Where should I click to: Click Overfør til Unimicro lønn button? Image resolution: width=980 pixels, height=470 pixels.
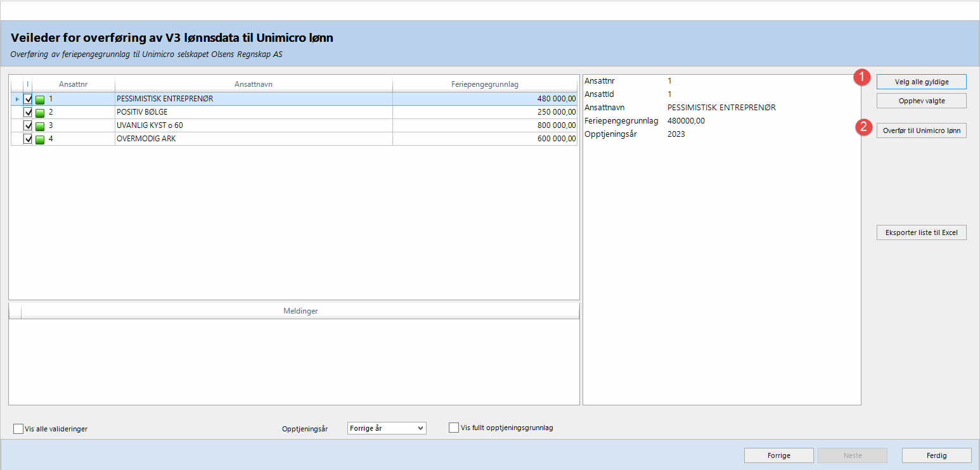click(x=921, y=130)
